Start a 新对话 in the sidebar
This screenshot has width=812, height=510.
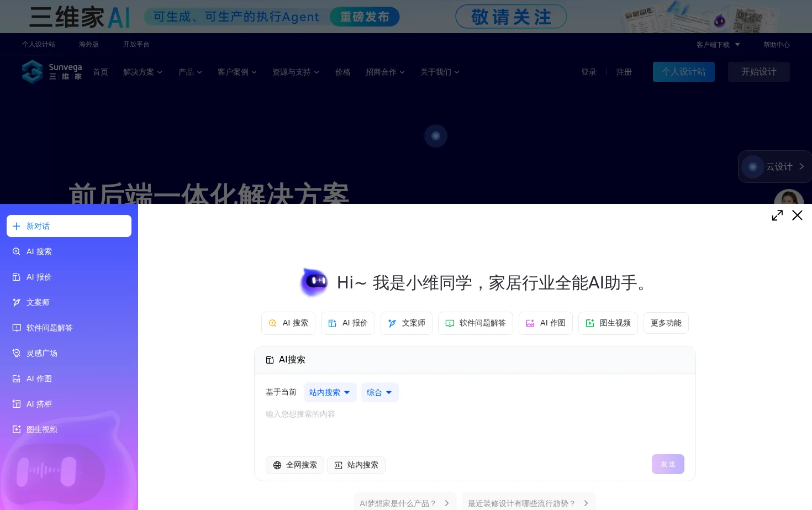pyautogui.click(x=69, y=226)
